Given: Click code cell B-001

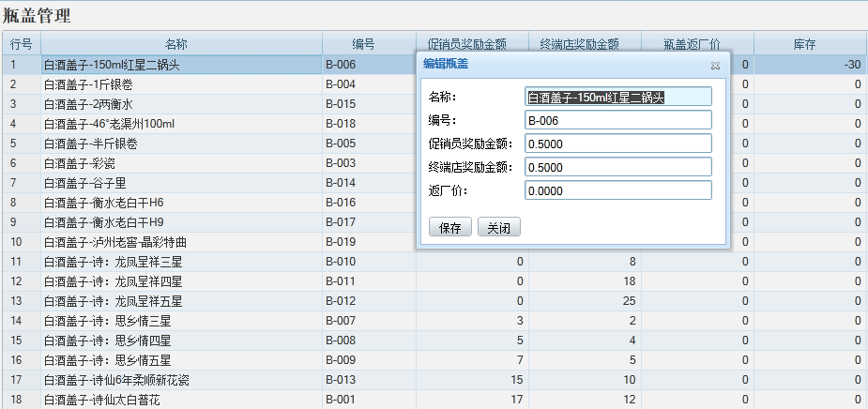Looking at the screenshot, I should click(369, 399).
